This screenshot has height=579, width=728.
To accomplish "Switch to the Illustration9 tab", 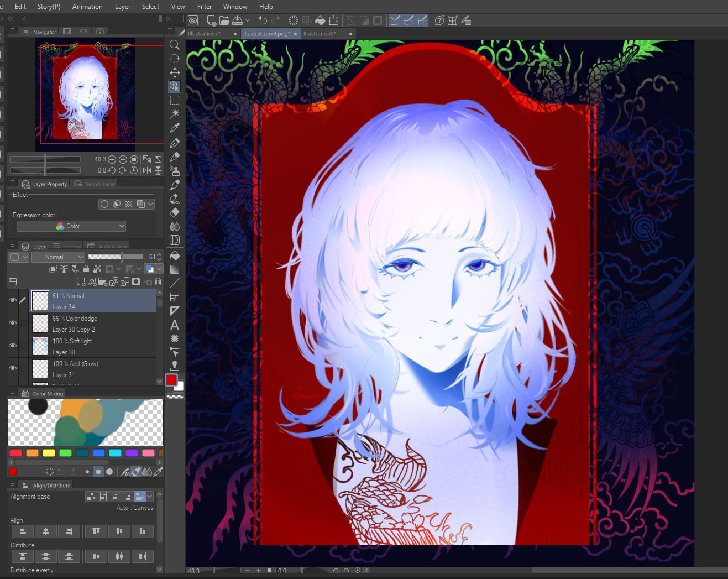I will click(320, 34).
